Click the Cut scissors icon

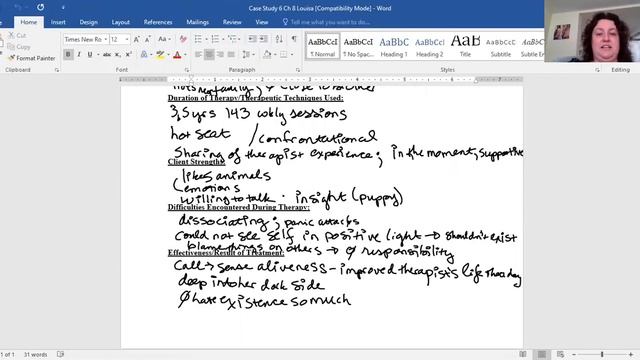[x=11, y=36]
